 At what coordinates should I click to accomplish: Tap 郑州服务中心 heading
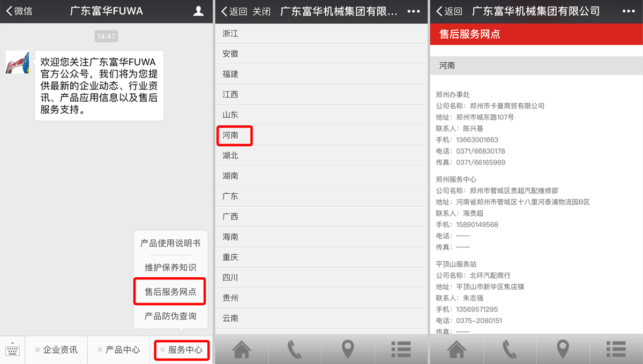[x=456, y=179]
